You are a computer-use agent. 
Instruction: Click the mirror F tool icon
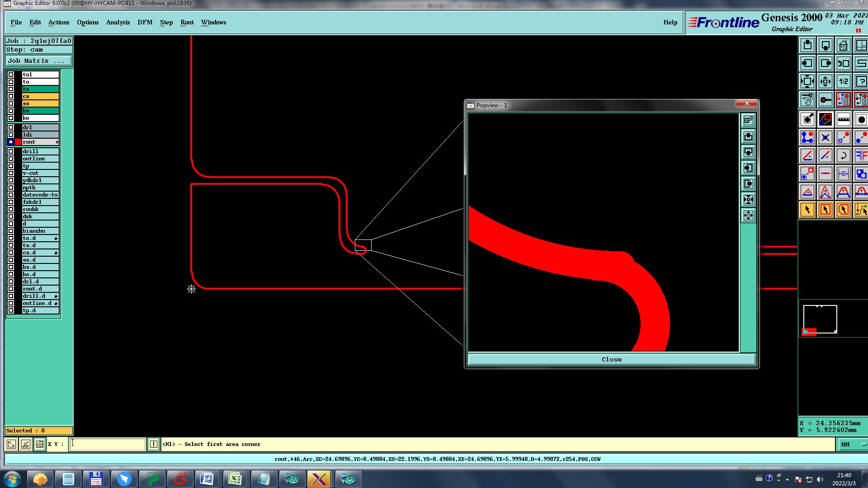pyautogui.click(x=861, y=156)
